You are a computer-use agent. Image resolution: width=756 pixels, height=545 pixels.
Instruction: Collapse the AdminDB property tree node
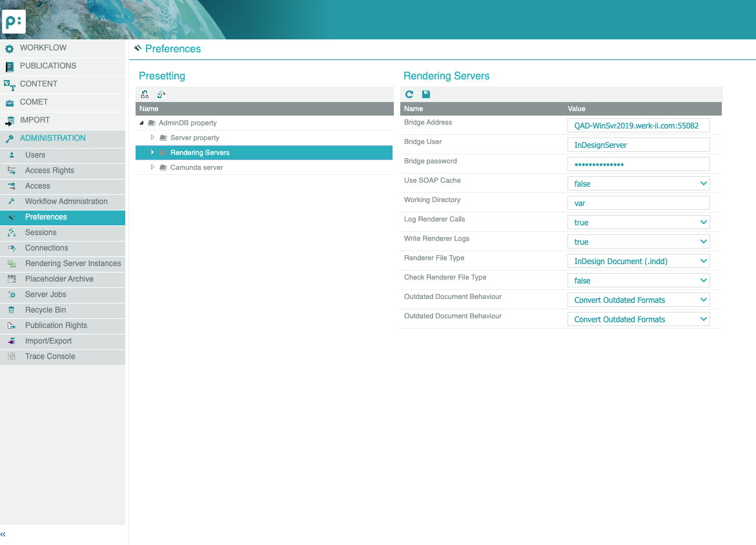tap(141, 123)
